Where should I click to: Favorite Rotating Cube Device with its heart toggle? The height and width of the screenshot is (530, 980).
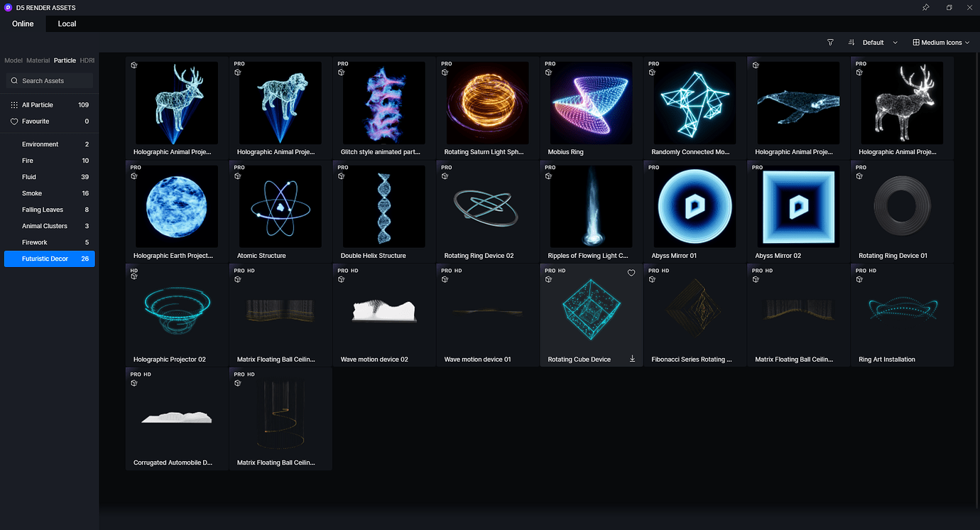click(x=631, y=273)
